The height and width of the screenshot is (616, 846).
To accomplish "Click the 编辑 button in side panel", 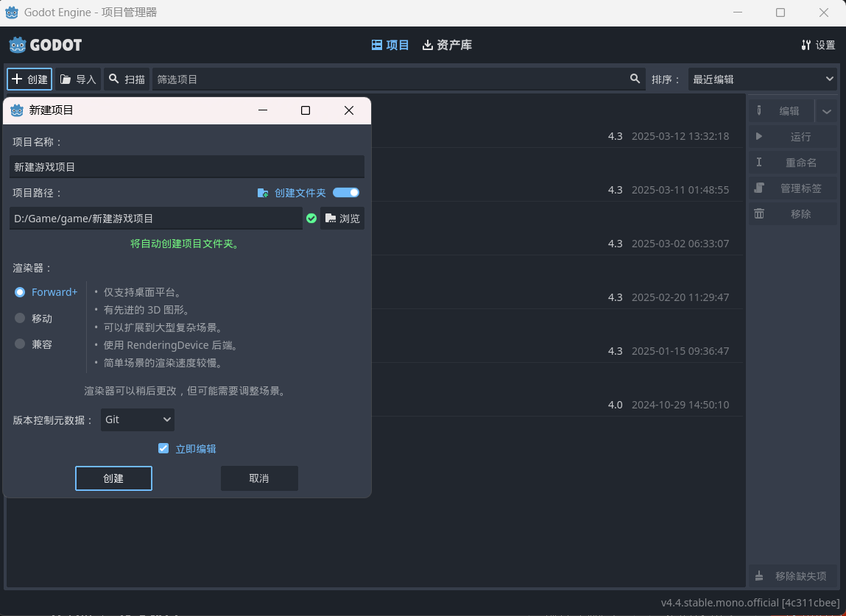I will point(780,110).
